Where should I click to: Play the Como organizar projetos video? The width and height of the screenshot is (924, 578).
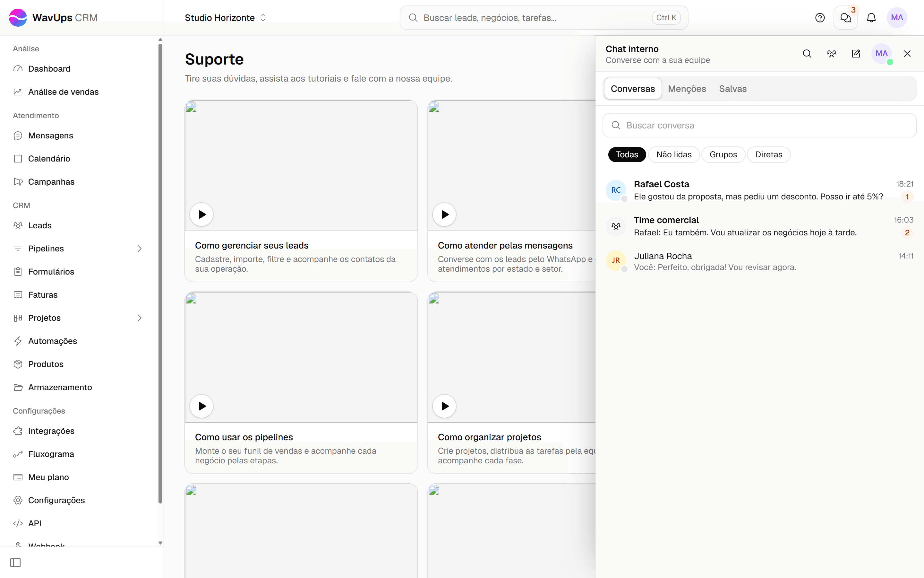(444, 406)
